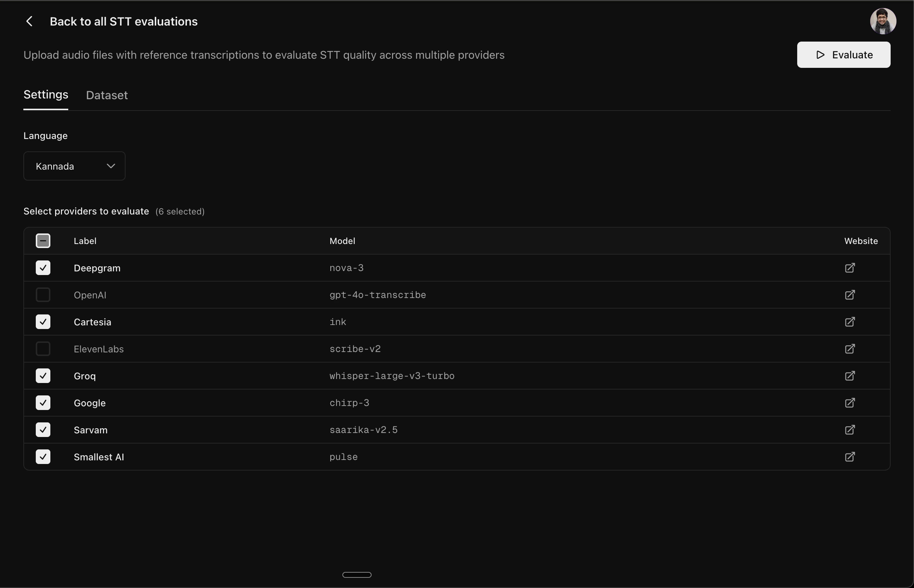
Task: Click the profile avatar picture
Action: point(883,21)
